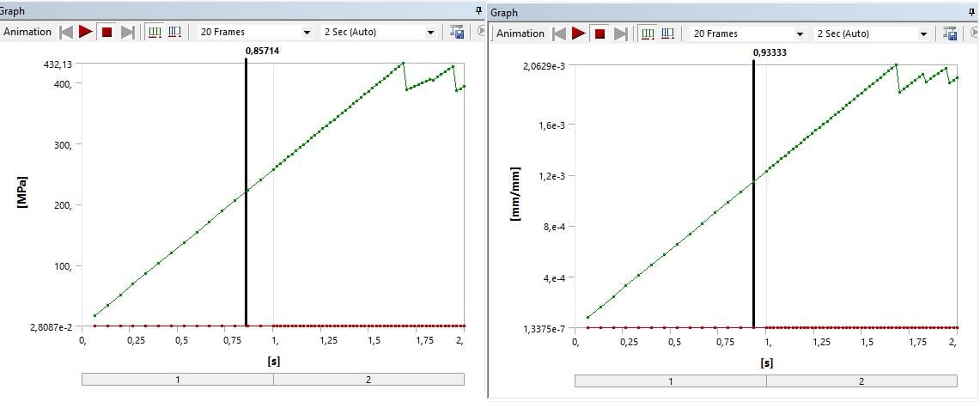980x408 pixels.
Task: Pin the right Graph panel
Action: [x=972, y=13]
